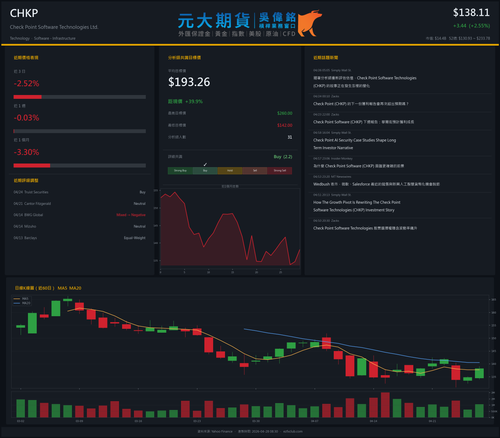Click Barclays' 'Equal-Weight' rating text
500x438 pixels.
coord(135,238)
